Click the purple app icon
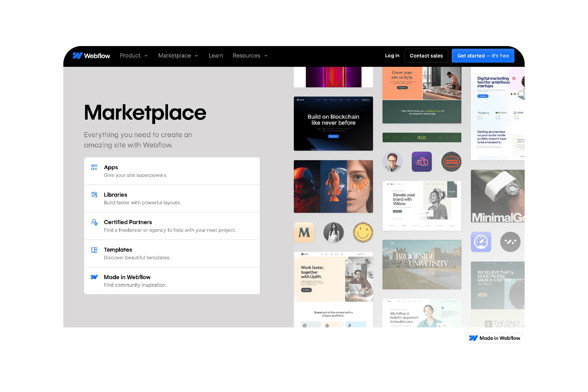The width and height of the screenshot is (588, 392). click(422, 162)
